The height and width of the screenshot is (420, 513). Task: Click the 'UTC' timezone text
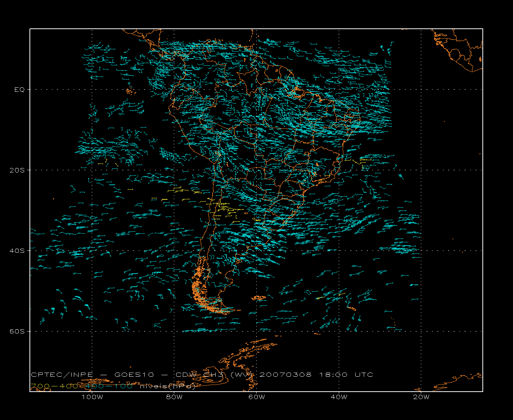tap(364, 375)
